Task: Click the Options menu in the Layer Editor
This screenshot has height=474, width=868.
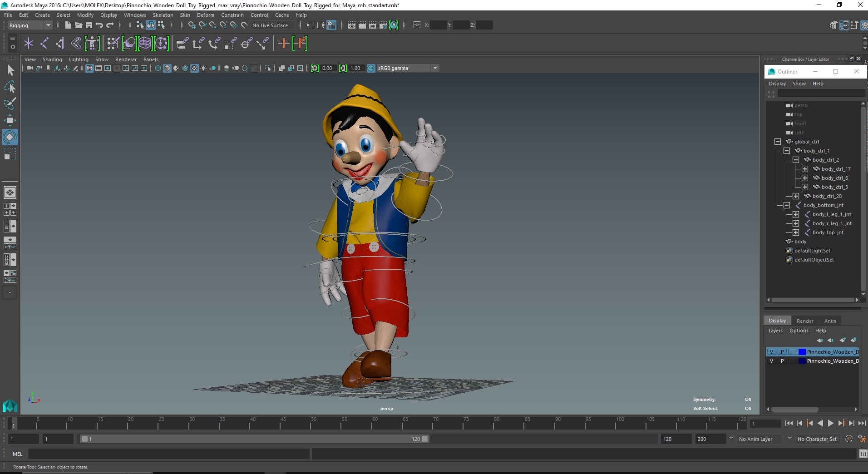Action: (x=799, y=331)
